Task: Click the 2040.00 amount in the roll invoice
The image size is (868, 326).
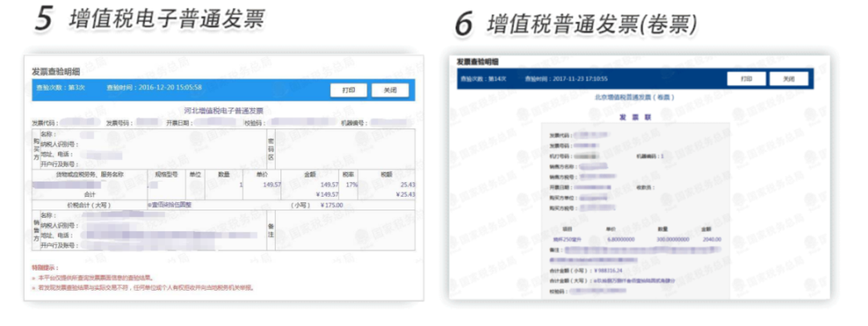Action: coord(711,239)
